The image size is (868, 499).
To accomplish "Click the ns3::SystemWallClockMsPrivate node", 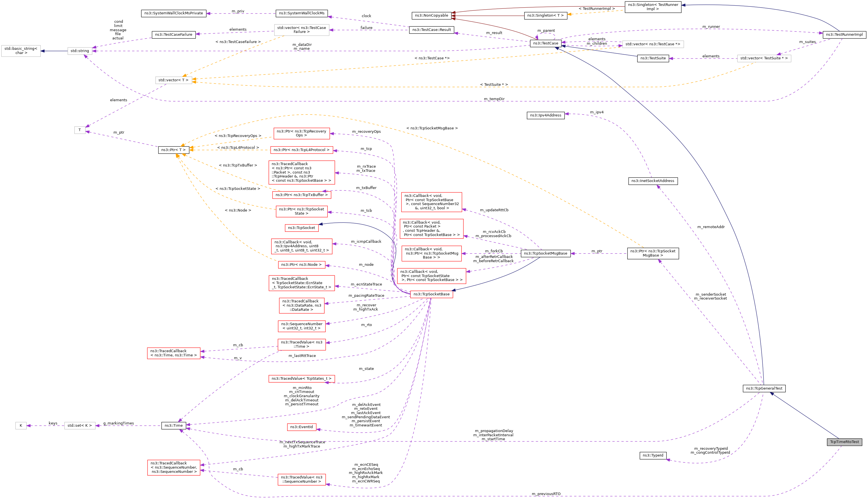I will click(x=173, y=13).
